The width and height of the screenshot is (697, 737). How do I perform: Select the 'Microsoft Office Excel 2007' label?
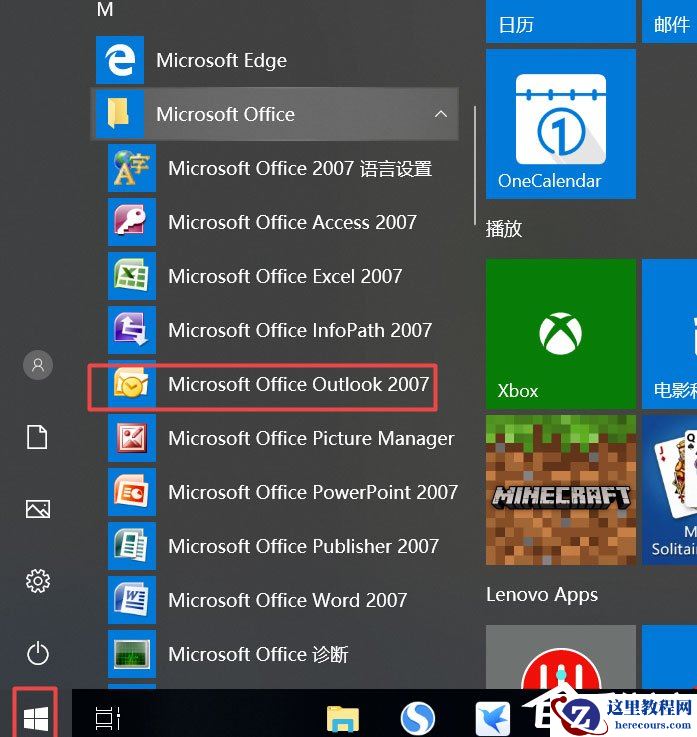click(x=285, y=276)
